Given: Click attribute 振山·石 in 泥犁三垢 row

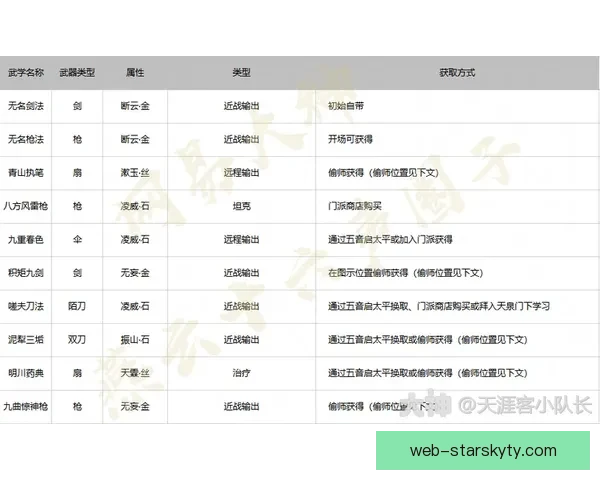Looking at the screenshot, I should [135, 340].
